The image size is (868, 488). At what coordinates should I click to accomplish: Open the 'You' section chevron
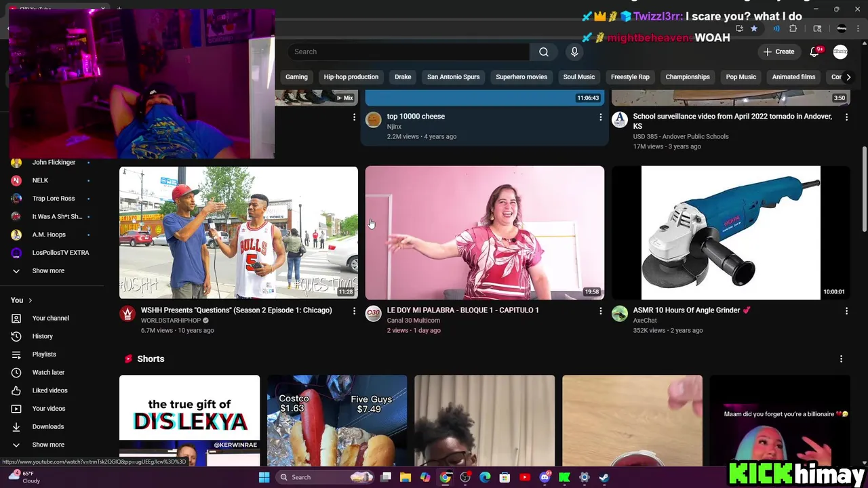click(x=30, y=300)
